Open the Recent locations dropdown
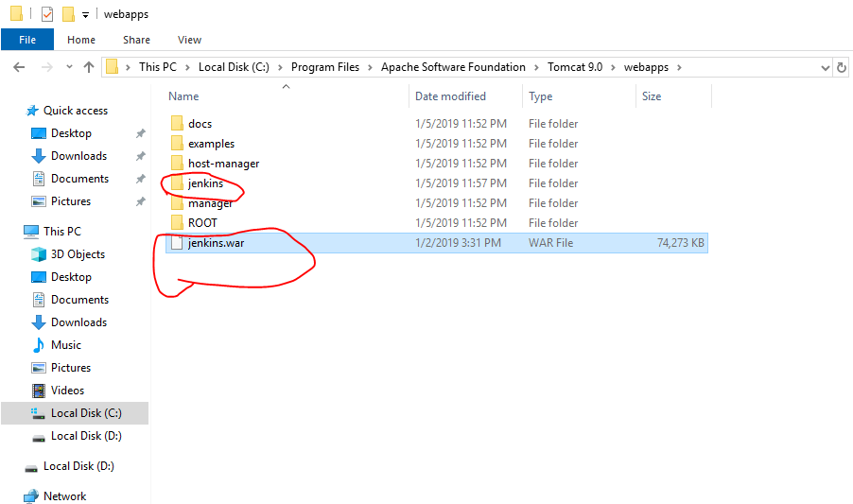Image resolution: width=853 pixels, height=504 pixels. tap(69, 67)
